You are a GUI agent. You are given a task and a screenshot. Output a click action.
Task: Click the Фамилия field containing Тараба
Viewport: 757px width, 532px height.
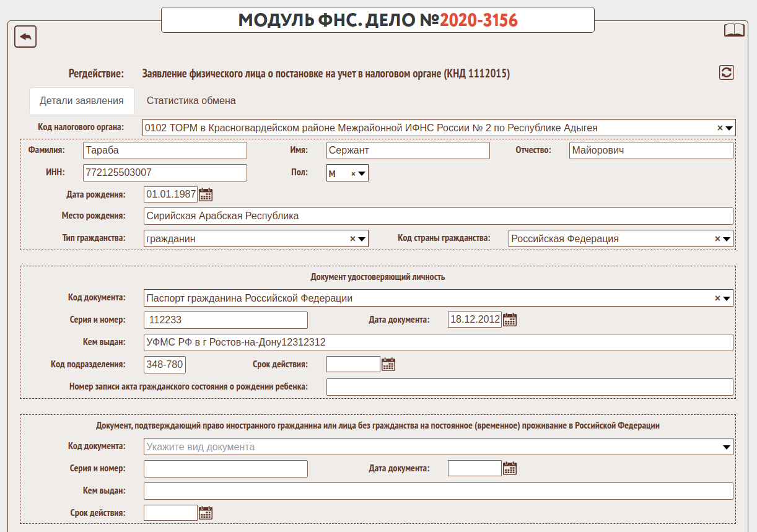coord(165,150)
